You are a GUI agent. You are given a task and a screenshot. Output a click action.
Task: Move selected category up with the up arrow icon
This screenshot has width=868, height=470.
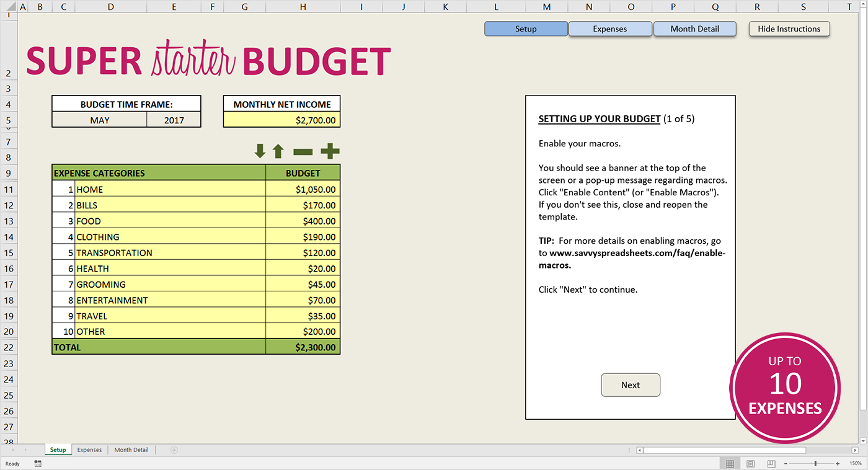[277, 151]
